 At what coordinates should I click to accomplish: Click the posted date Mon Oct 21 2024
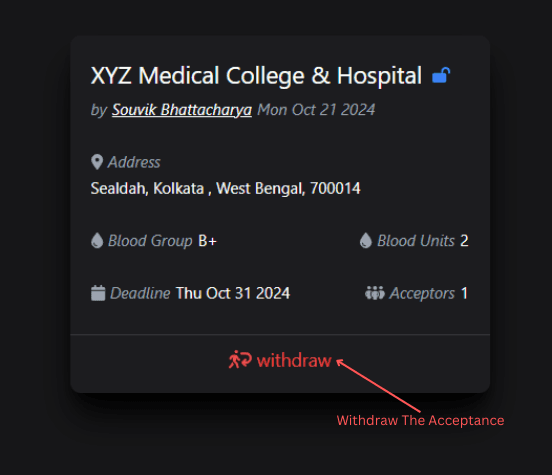[316, 110]
